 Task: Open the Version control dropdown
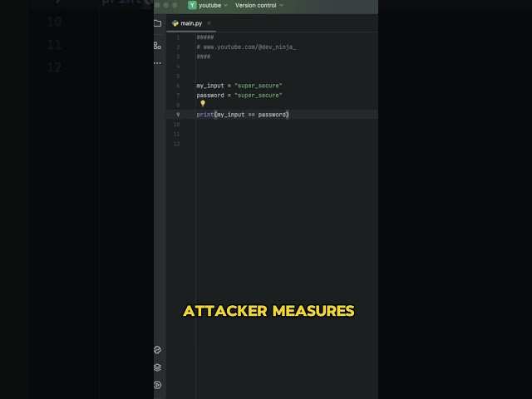coord(259,5)
